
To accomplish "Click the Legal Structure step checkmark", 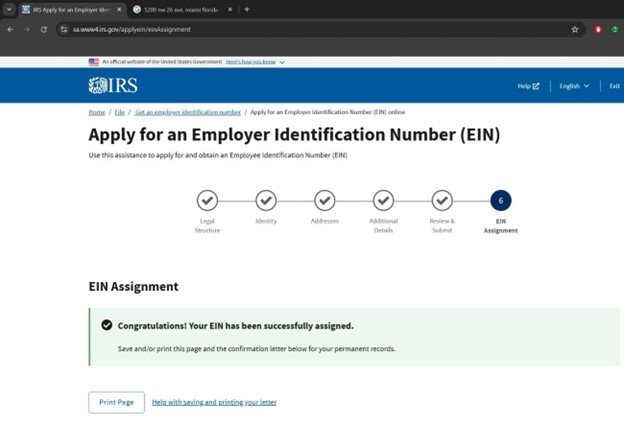I will click(207, 200).
